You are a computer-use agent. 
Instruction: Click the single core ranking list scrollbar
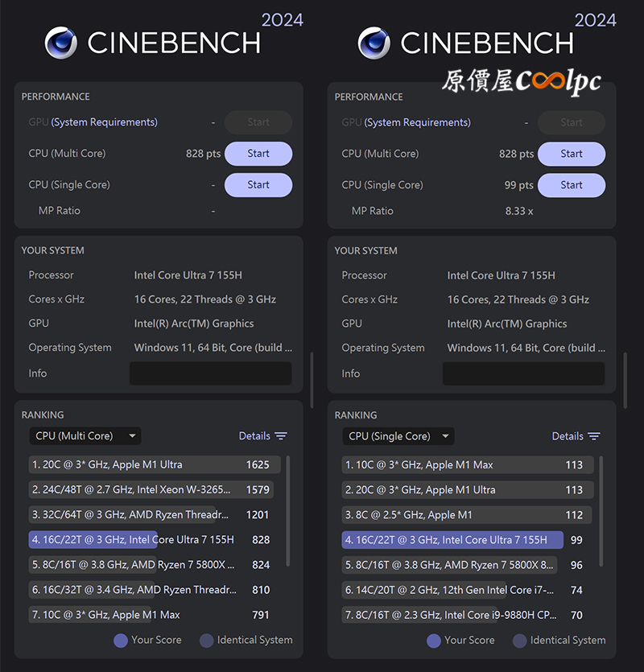[x=601, y=512]
